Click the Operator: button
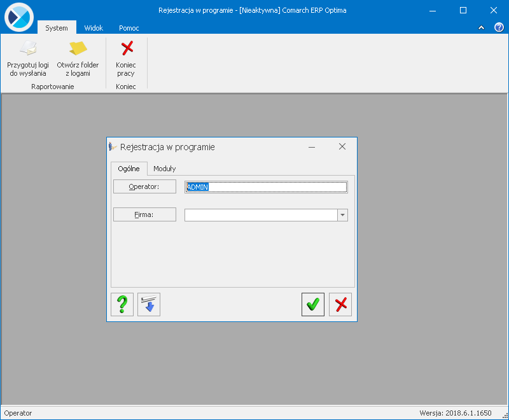Screen dimensions: 509x420 [144, 186]
